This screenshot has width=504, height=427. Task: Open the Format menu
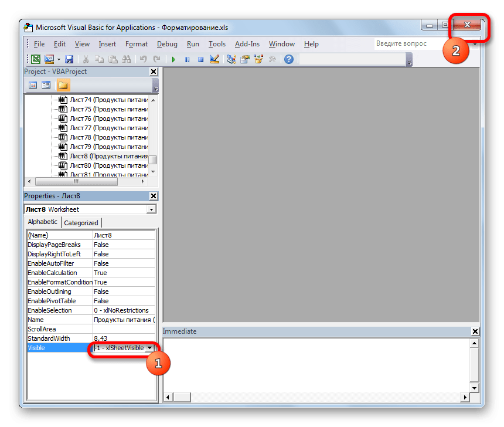(137, 44)
